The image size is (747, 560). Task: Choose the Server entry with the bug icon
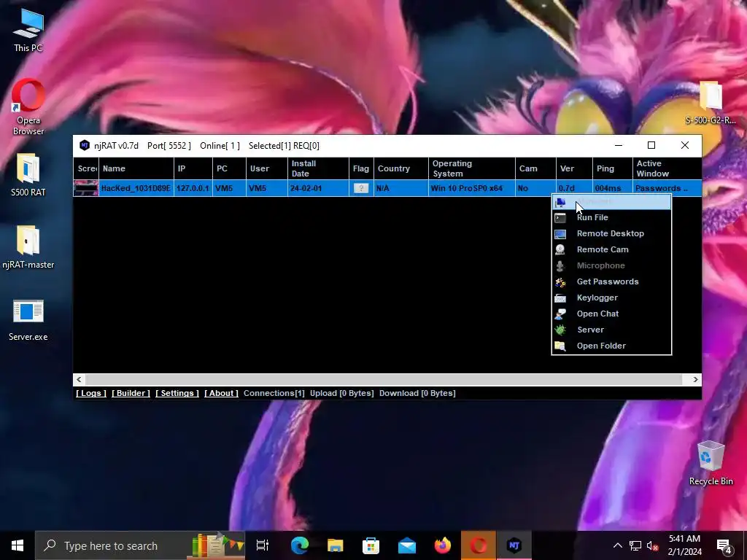tap(611, 330)
